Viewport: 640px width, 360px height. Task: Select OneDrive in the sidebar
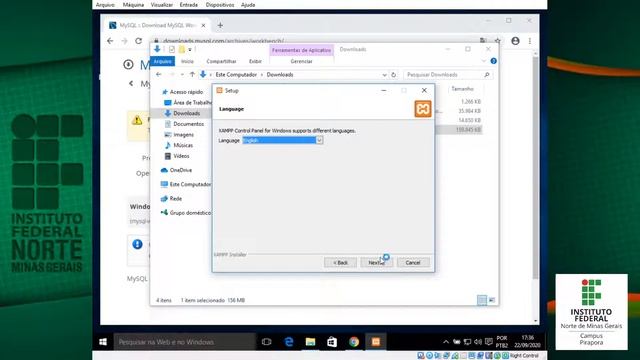tap(180, 170)
